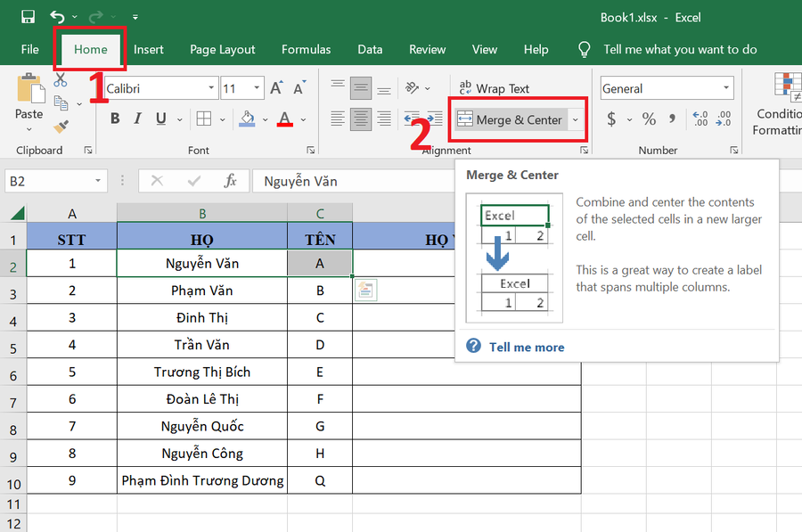Open the Page Layout tab
The height and width of the screenshot is (532, 802).
click(223, 50)
